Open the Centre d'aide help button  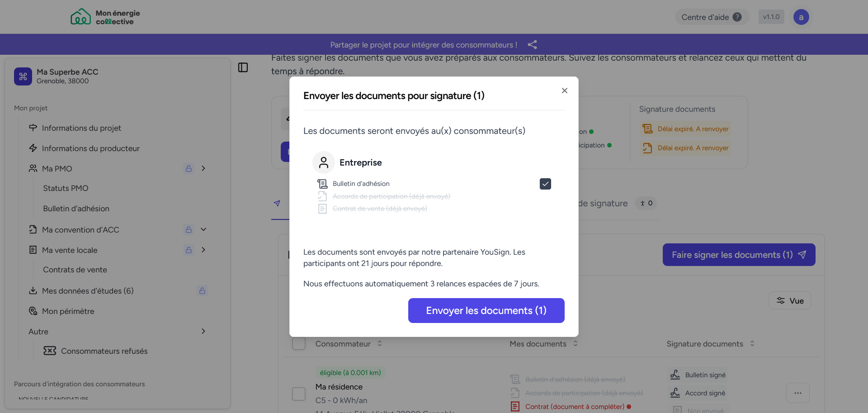pyautogui.click(x=712, y=17)
